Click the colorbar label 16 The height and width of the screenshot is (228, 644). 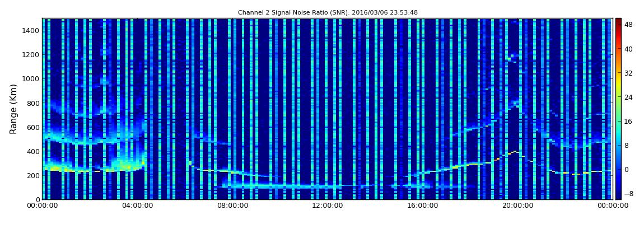(628, 121)
